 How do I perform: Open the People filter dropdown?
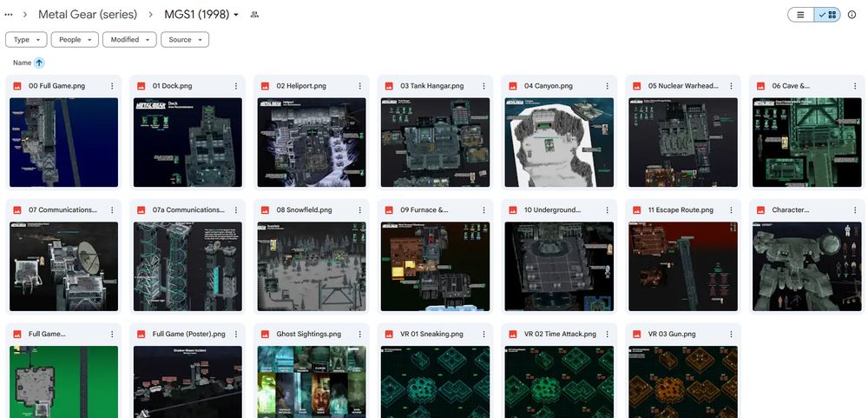(75, 40)
